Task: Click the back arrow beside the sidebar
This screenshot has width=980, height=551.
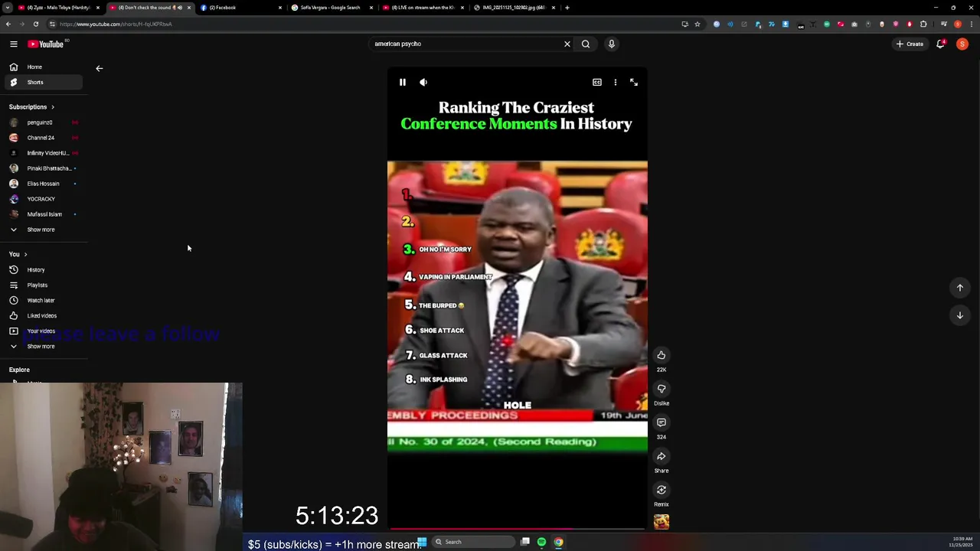Action: [99, 68]
